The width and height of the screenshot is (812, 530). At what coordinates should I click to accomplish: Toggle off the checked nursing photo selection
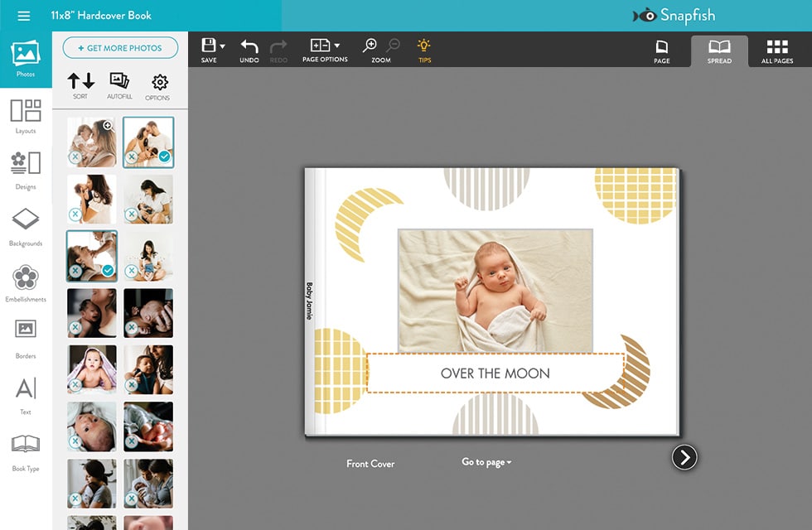tap(109, 269)
